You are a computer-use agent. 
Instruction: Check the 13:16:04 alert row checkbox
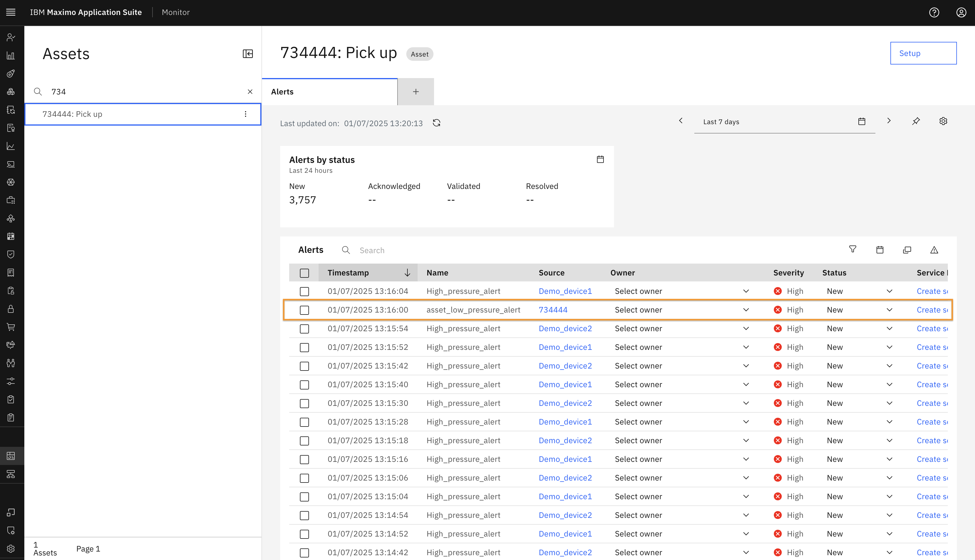pyautogui.click(x=304, y=292)
